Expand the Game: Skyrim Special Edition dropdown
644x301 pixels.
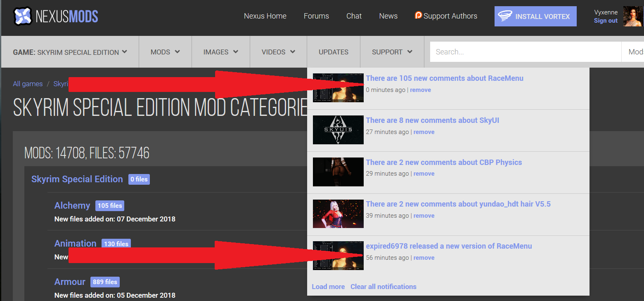pyautogui.click(x=70, y=52)
